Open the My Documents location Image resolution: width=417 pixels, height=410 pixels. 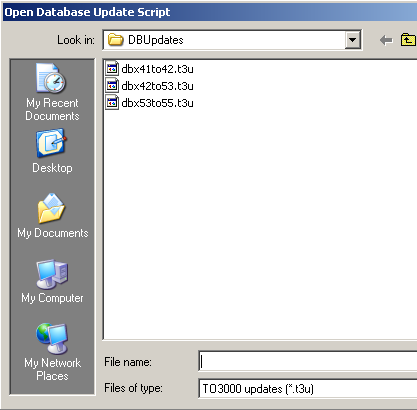pos(52,216)
